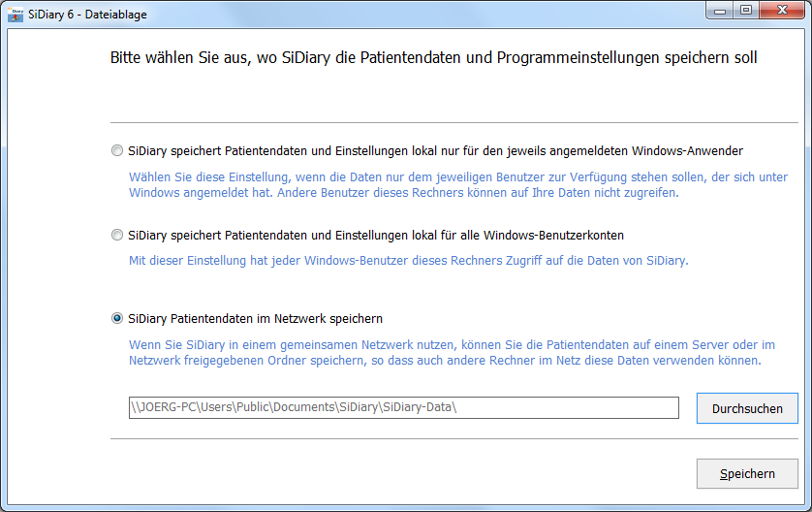Click the network path input field
The height and width of the screenshot is (512, 812).
403,408
